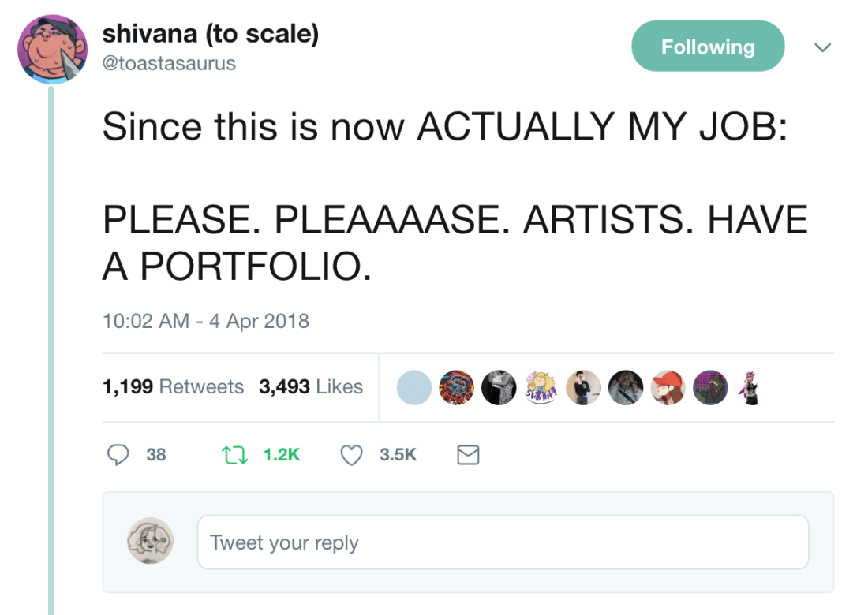Click your own avatar beside reply box

coord(150,541)
